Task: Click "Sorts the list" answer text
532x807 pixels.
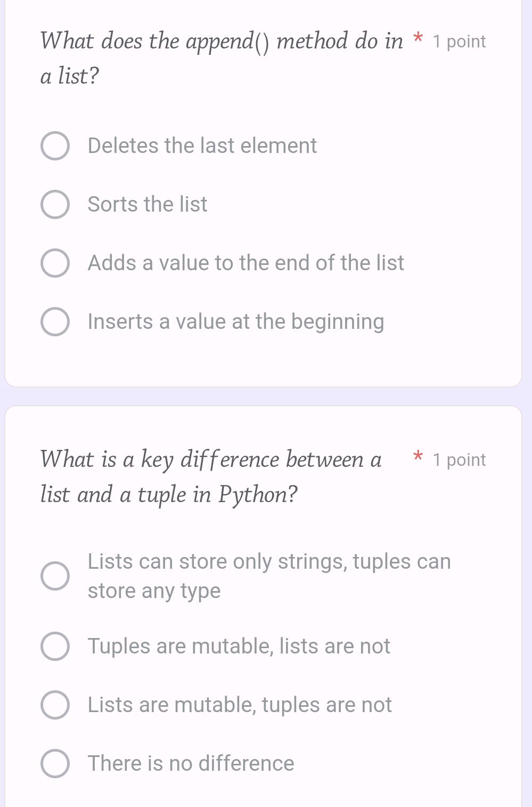Action: (x=147, y=204)
